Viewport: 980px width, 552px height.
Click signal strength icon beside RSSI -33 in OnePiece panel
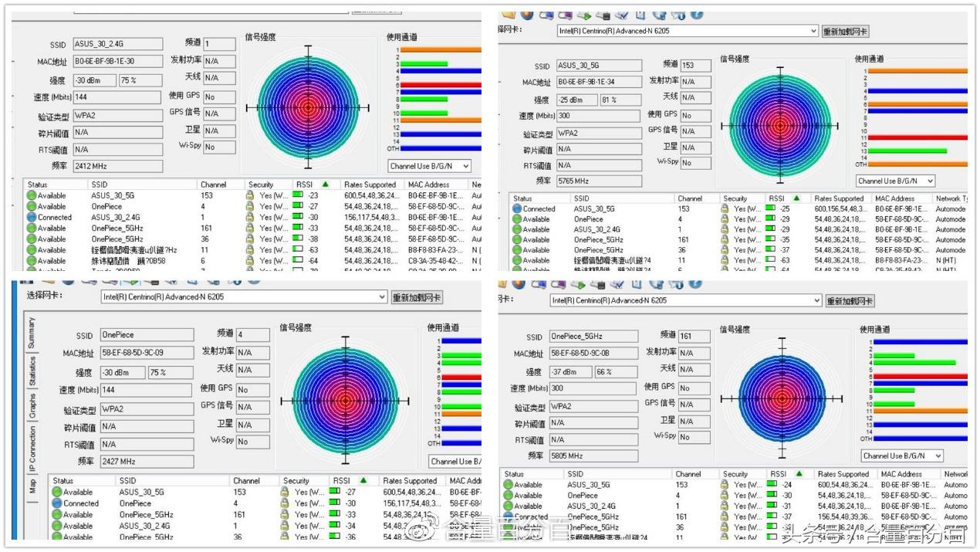click(334, 515)
